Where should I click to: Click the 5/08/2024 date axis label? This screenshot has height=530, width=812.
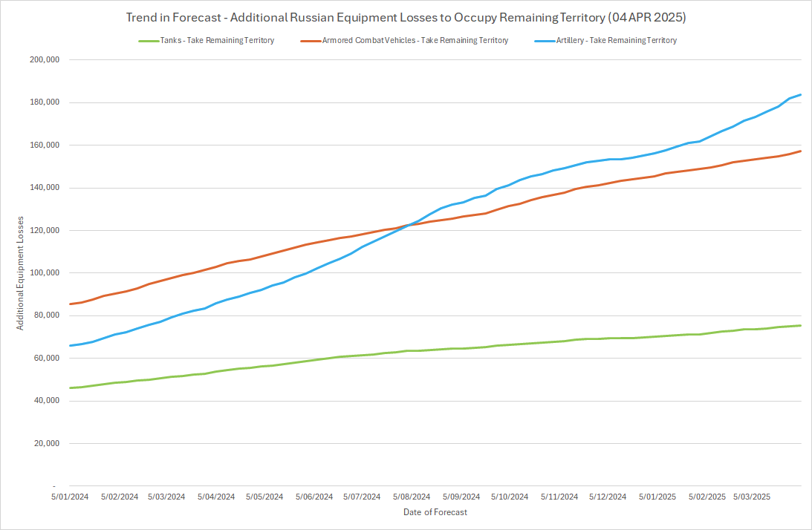pyautogui.click(x=411, y=496)
